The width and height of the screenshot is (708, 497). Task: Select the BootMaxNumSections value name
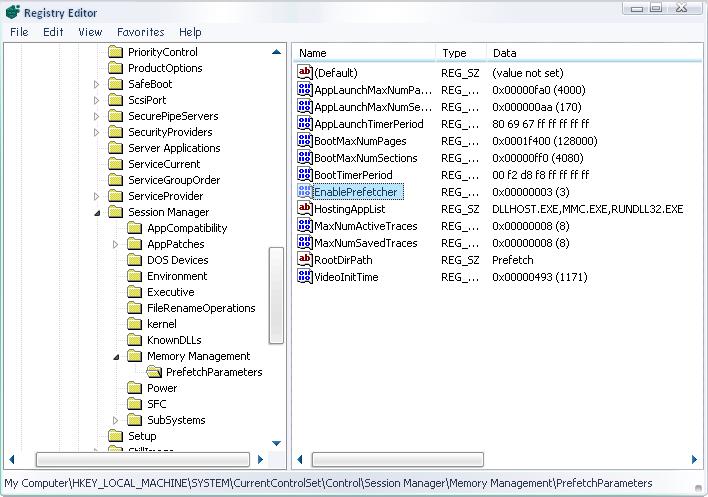pyautogui.click(x=366, y=158)
